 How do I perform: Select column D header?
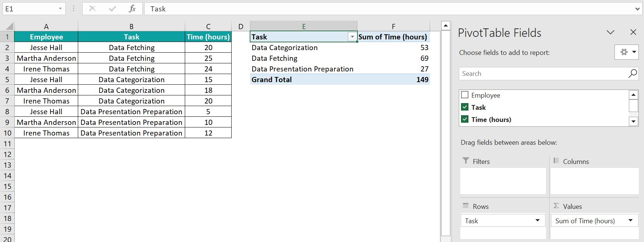[x=241, y=27]
